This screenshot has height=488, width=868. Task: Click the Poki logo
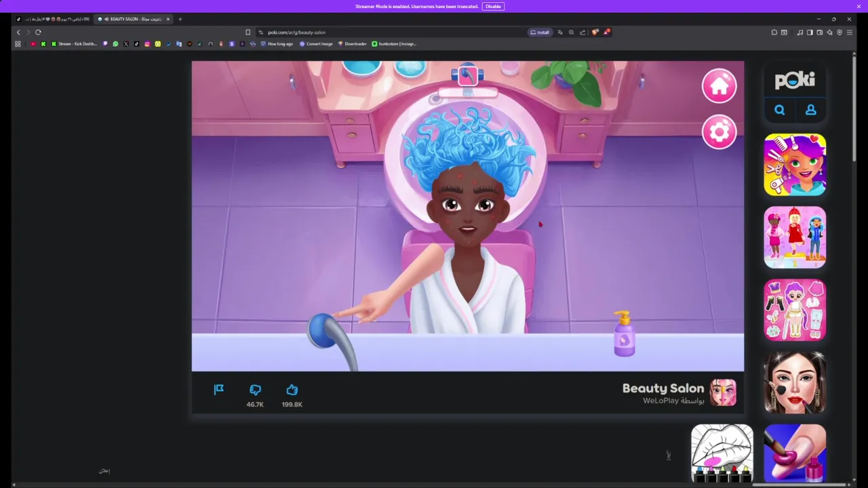(795, 80)
